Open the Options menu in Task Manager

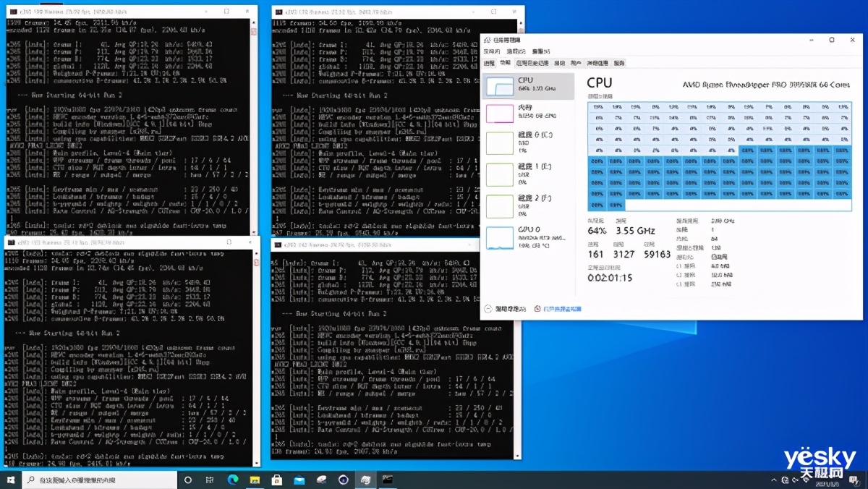(516, 51)
